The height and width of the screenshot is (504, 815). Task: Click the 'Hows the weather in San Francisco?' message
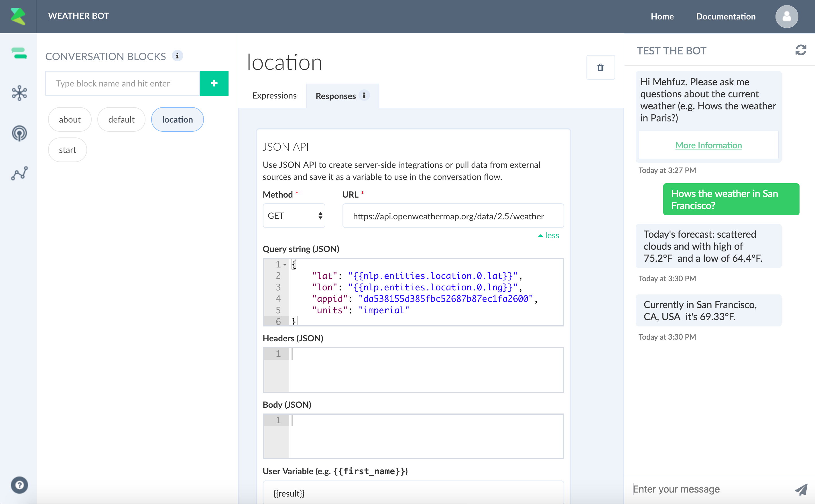tap(731, 199)
